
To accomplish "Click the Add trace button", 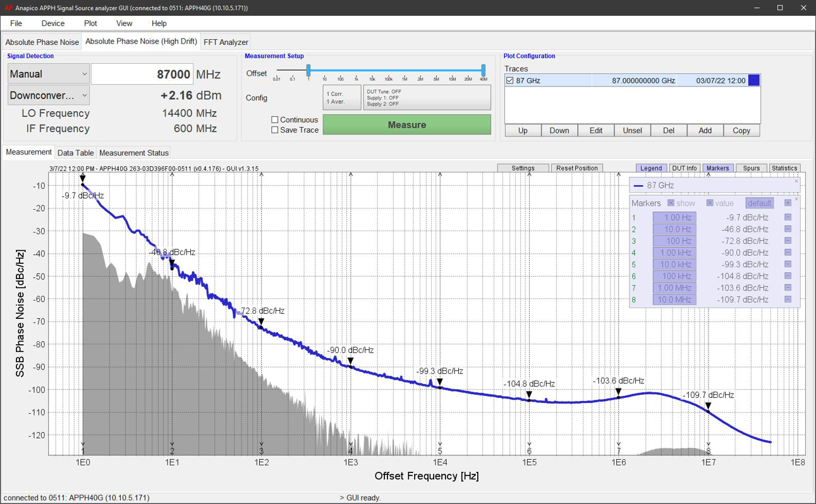I will pos(705,130).
